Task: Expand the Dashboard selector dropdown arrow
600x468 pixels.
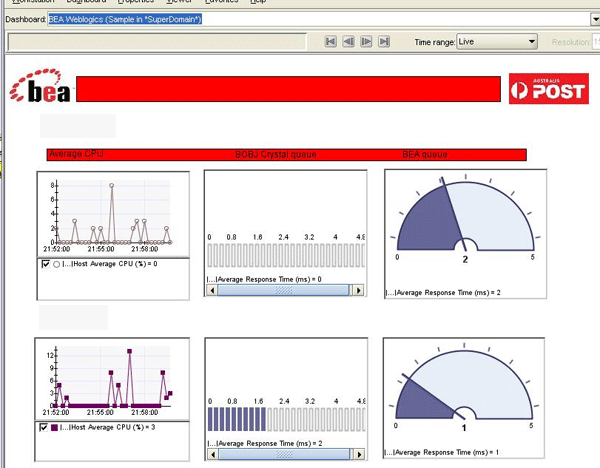Action: [x=595, y=19]
